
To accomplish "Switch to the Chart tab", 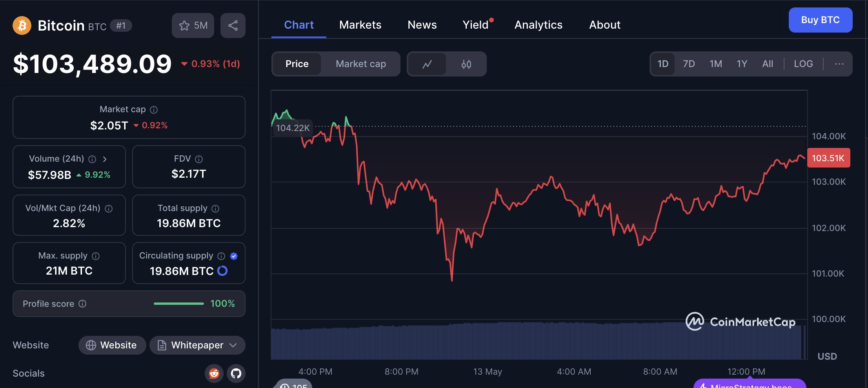I will 299,25.
